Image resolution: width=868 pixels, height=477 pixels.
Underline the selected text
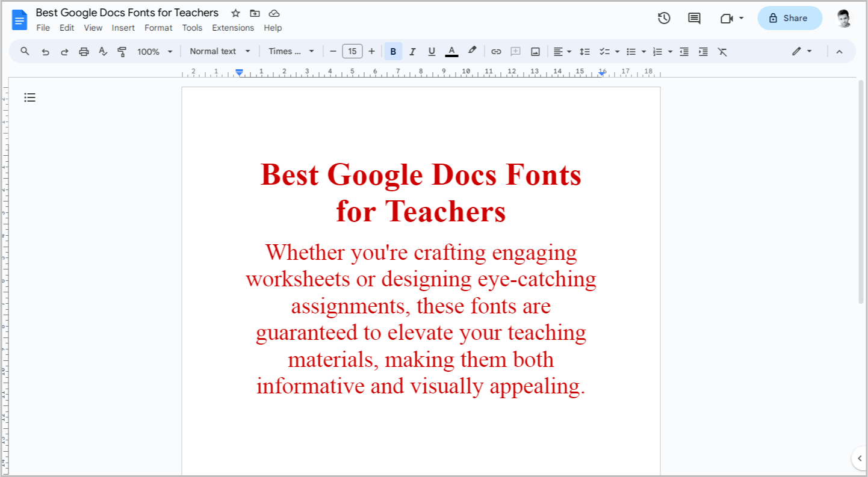(432, 51)
